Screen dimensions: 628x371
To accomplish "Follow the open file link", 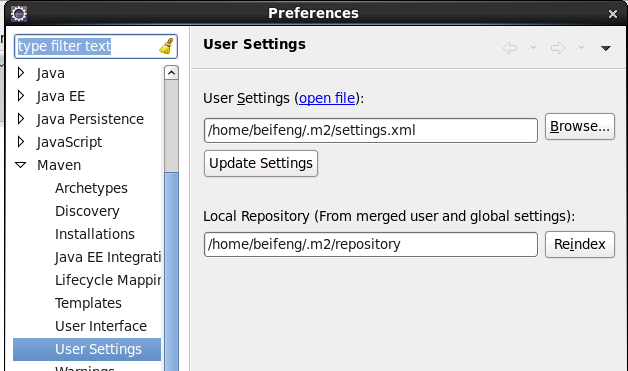I will (327, 98).
